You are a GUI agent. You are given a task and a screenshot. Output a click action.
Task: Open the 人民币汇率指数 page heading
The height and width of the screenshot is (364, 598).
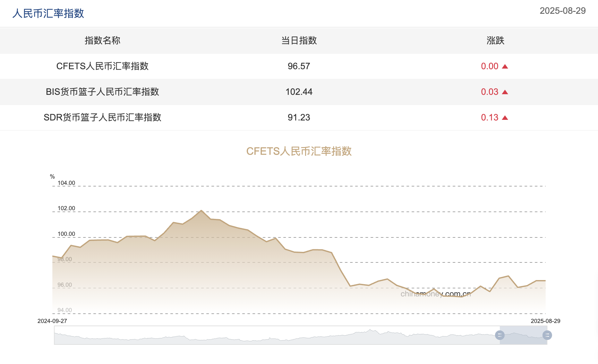pyautogui.click(x=47, y=13)
